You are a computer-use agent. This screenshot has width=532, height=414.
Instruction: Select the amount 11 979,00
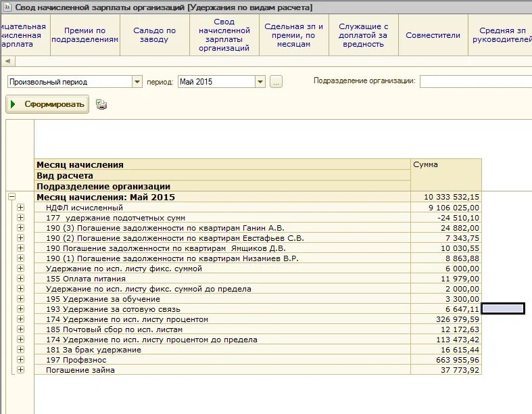[x=446, y=279]
